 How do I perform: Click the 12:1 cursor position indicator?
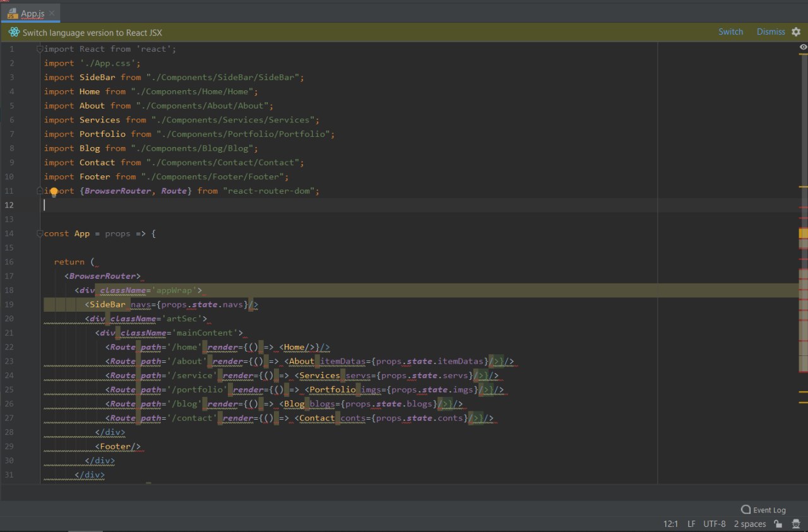pos(670,524)
